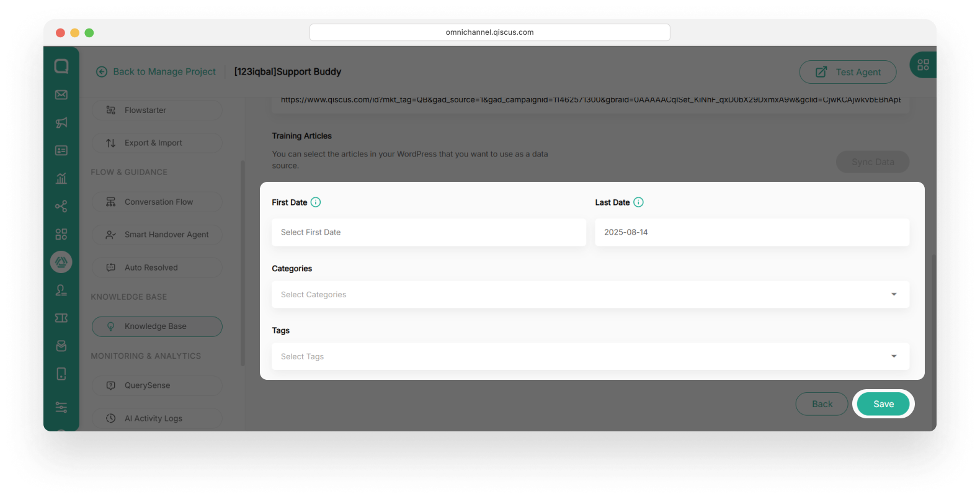Click the Test Agent button

pos(847,72)
